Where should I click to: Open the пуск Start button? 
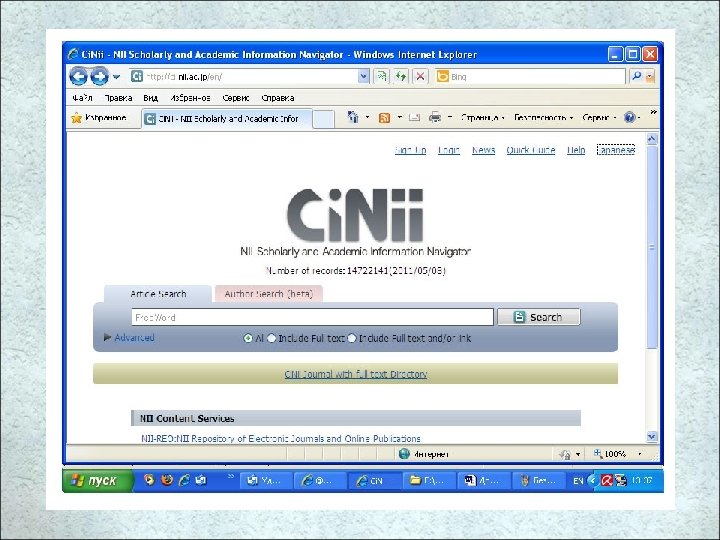point(97,480)
